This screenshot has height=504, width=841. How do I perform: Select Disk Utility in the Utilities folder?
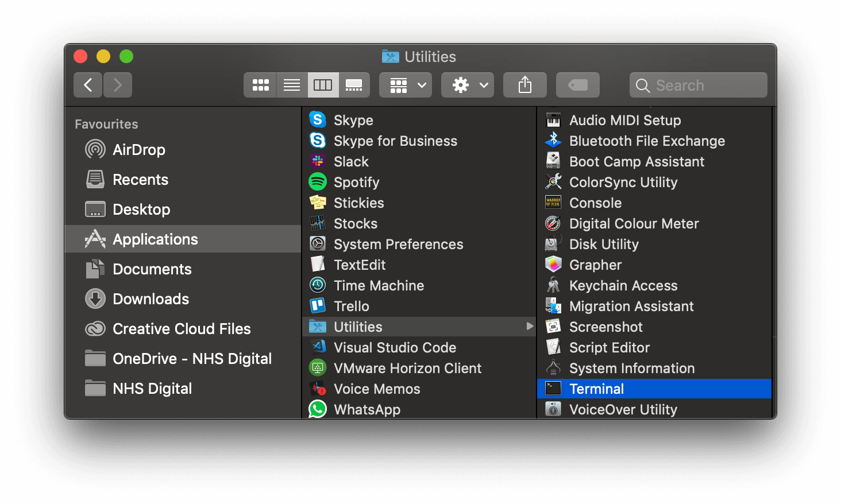pyautogui.click(x=604, y=244)
